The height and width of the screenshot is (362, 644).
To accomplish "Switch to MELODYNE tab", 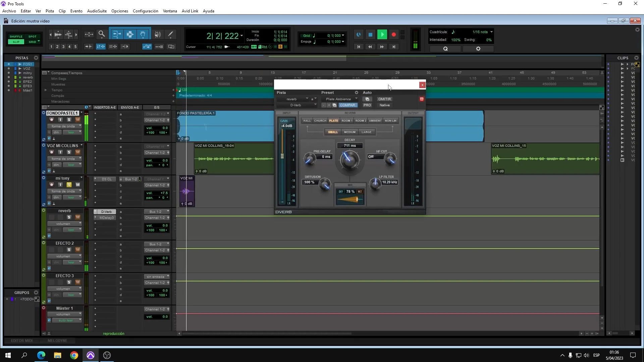I will click(57, 341).
